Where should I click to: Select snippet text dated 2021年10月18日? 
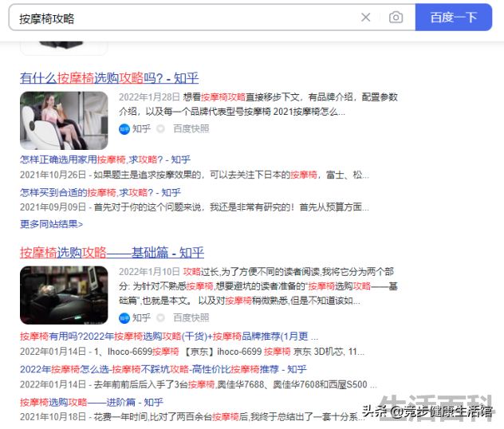coord(192,417)
